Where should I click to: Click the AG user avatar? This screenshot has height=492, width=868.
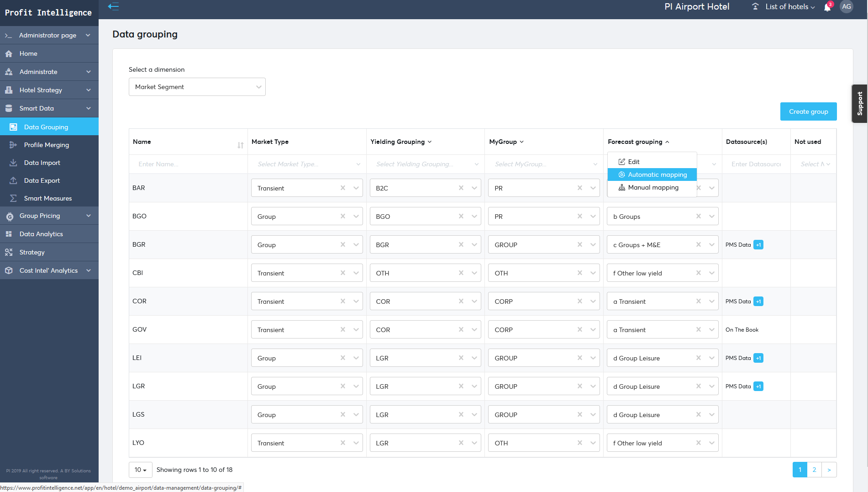click(x=846, y=7)
